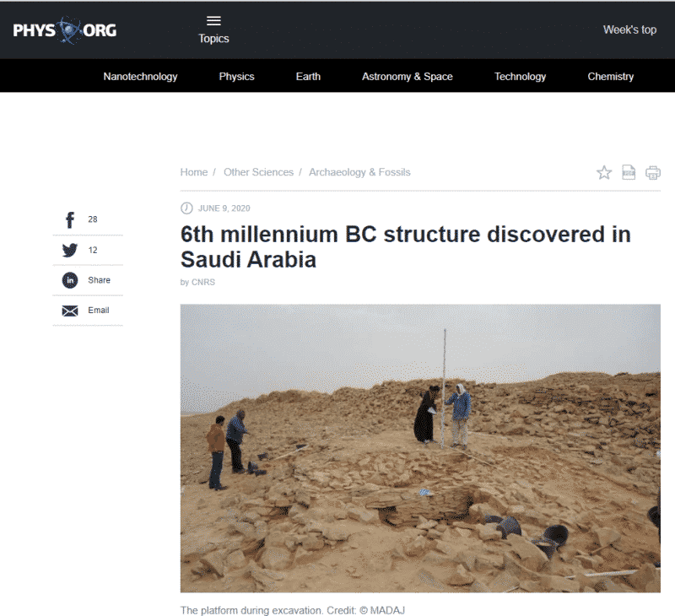
Task: Print article with printer icon
Action: pos(652,173)
